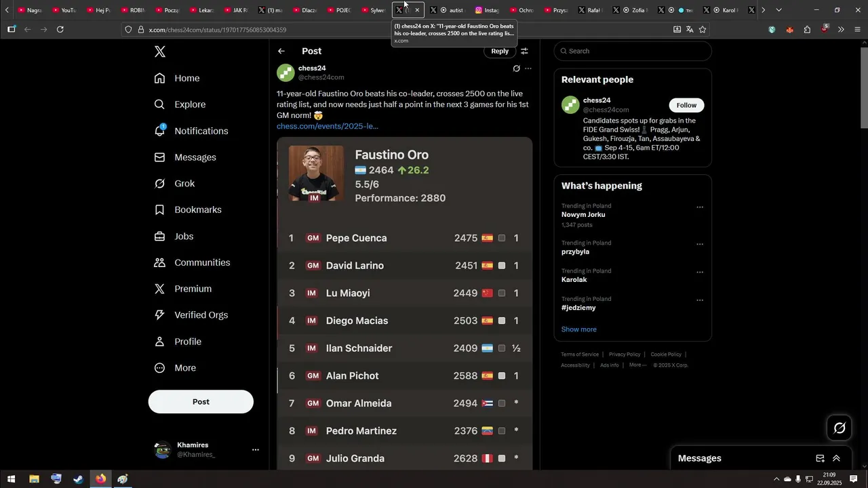
Task: Click the X logo in the sidebar
Action: tap(160, 52)
